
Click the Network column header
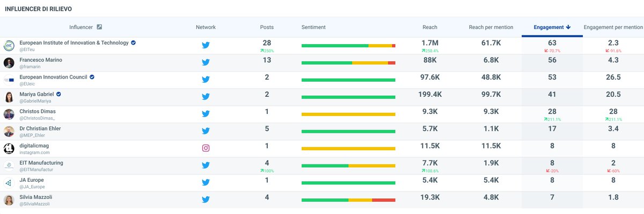click(206, 27)
